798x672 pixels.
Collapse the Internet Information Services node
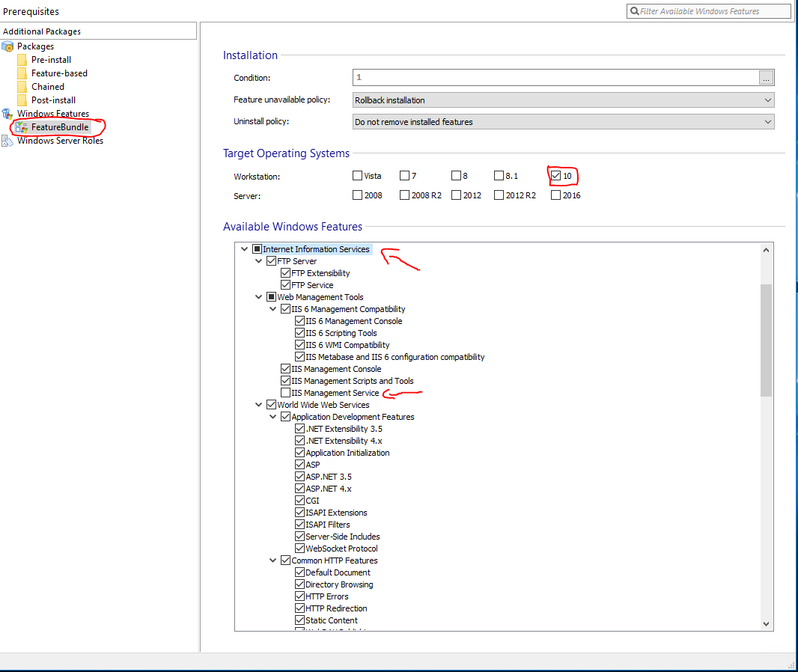[243, 249]
